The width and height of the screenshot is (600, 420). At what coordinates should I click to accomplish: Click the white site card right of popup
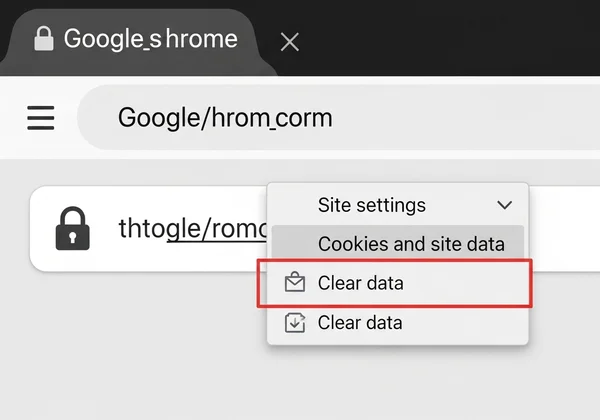[x=564, y=228]
